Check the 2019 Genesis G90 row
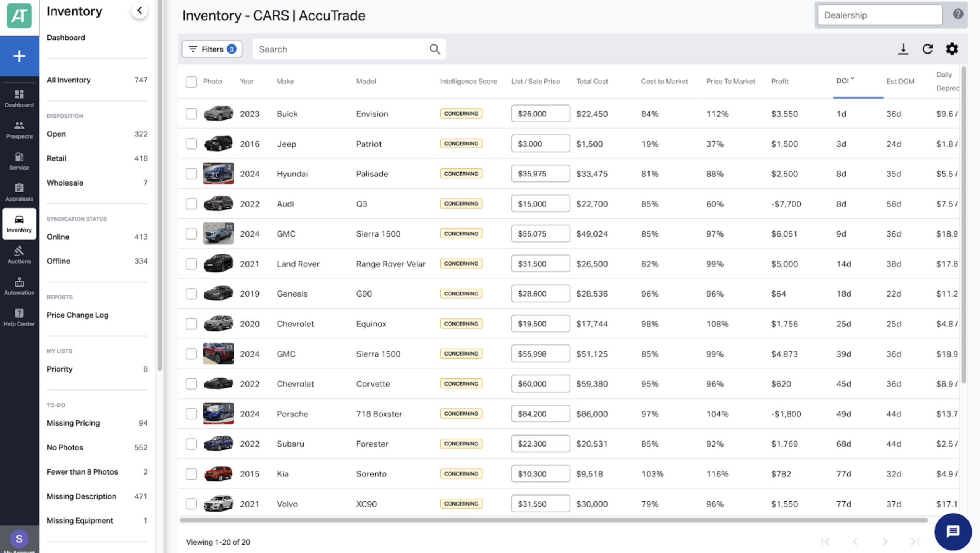Screen dimensions: 980x553 click(191, 294)
